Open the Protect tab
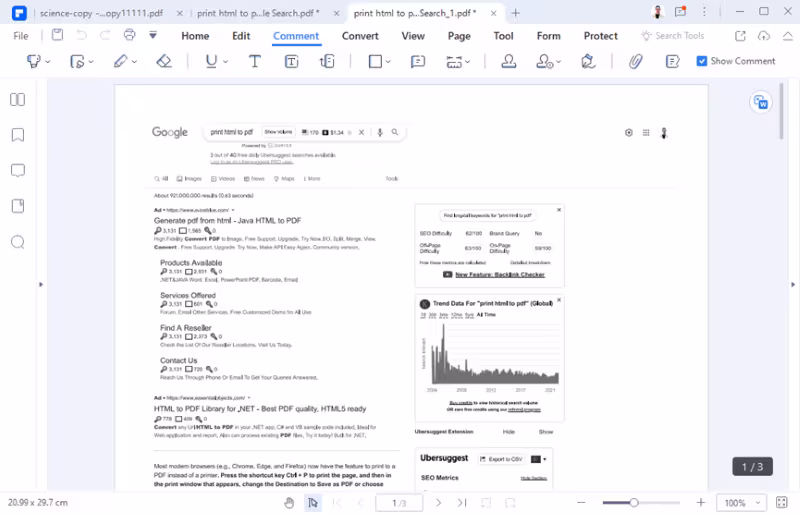Image resolution: width=800 pixels, height=514 pixels. 601,36
